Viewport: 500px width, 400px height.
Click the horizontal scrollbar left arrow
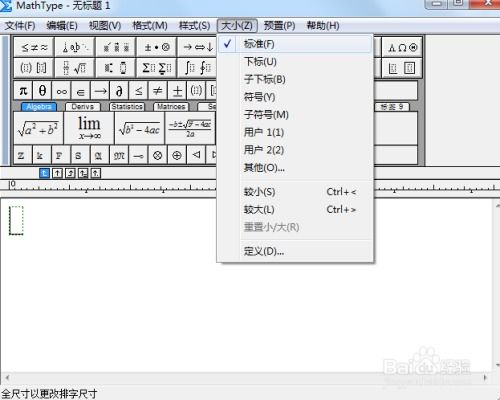[x=7, y=378]
